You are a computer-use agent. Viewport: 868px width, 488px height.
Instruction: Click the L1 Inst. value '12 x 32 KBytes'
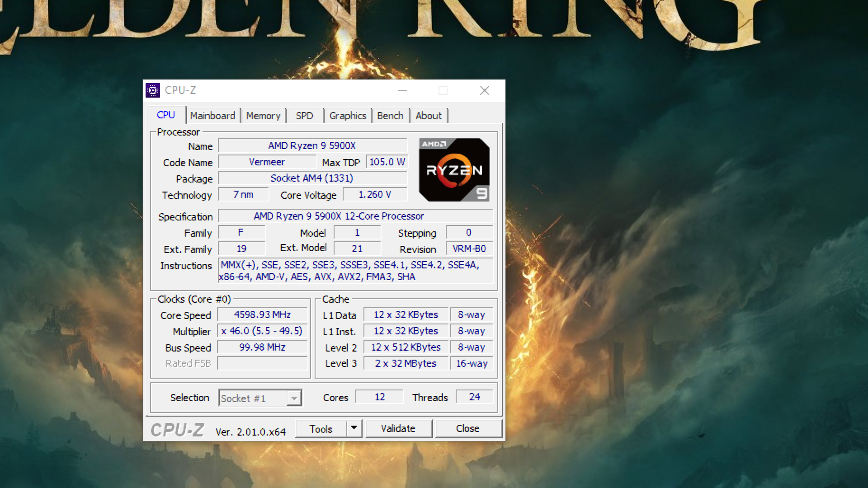pos(406,331)
